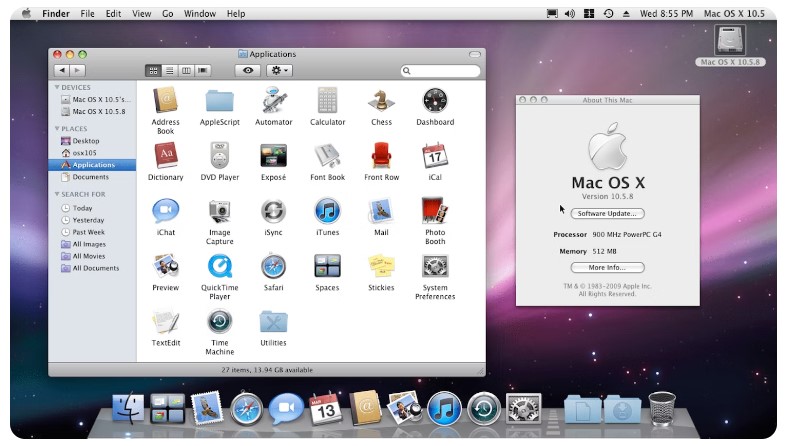Select the Dictionary app icon
The height and width of the screenshot is (446, 786).
(165, 156)
